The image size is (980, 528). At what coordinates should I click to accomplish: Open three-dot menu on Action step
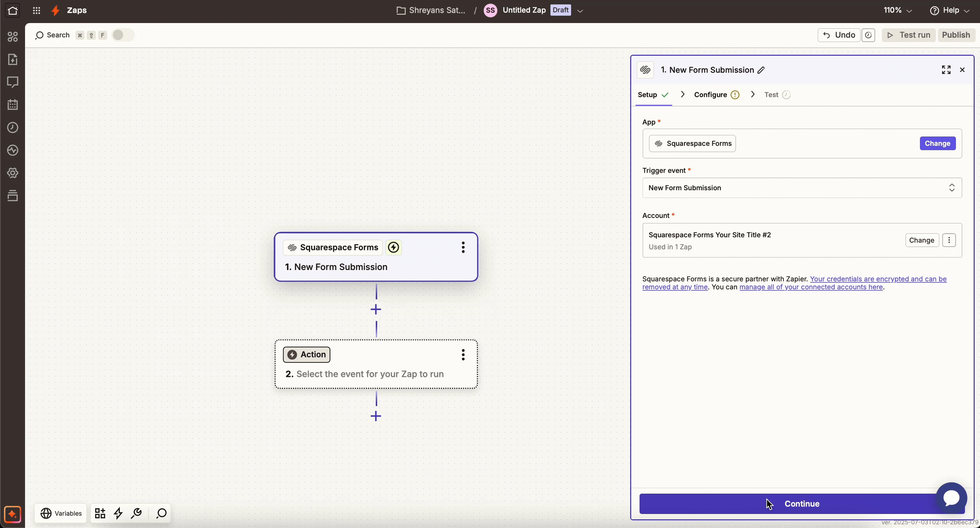pos(463,355)
